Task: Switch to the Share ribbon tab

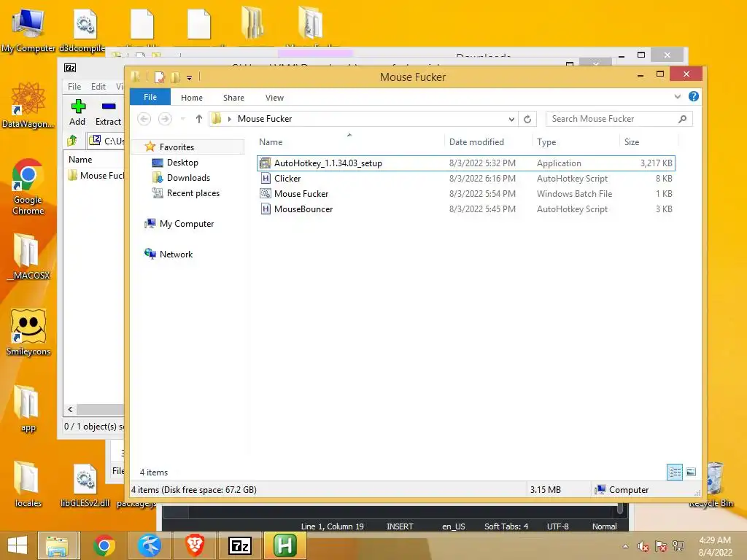Action: (x=233, y=98)
